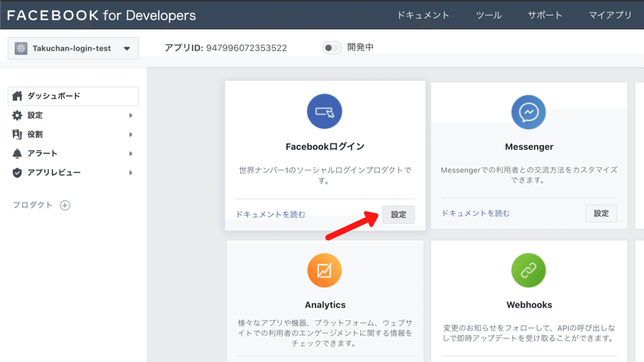
Task: Click the Facebookログイン description text
Action: (x=325, y=175)
